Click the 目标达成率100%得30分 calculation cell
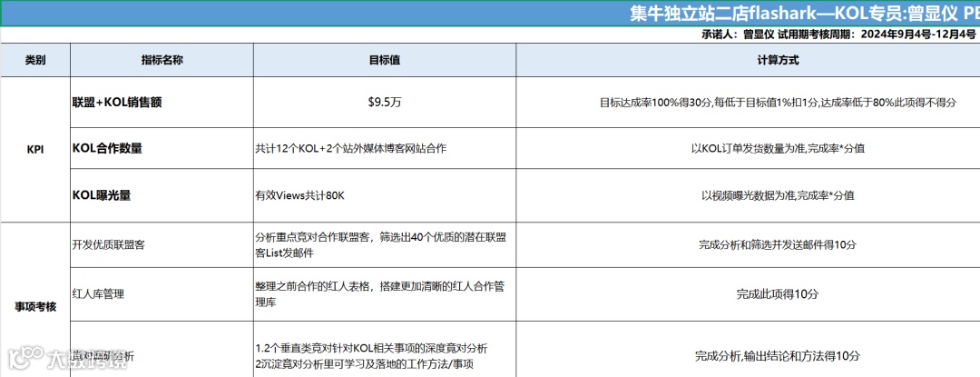The width and height of the screenshot is (980, 377). tap(748, 103)
